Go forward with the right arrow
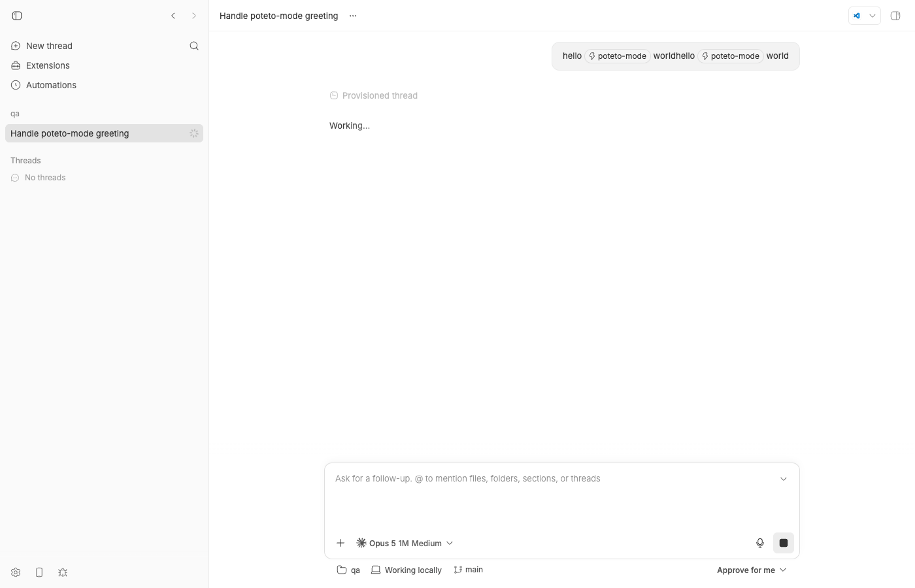 coord(194,16)
